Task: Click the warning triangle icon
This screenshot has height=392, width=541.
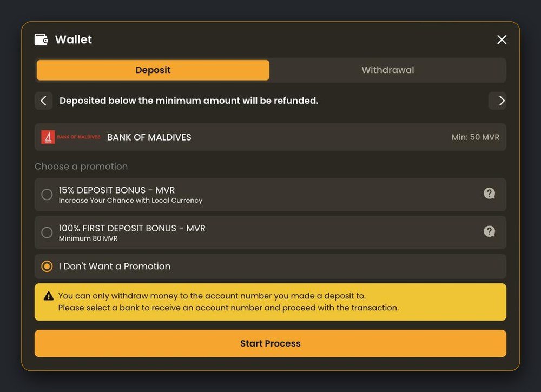Action: [x=49, y=296]
